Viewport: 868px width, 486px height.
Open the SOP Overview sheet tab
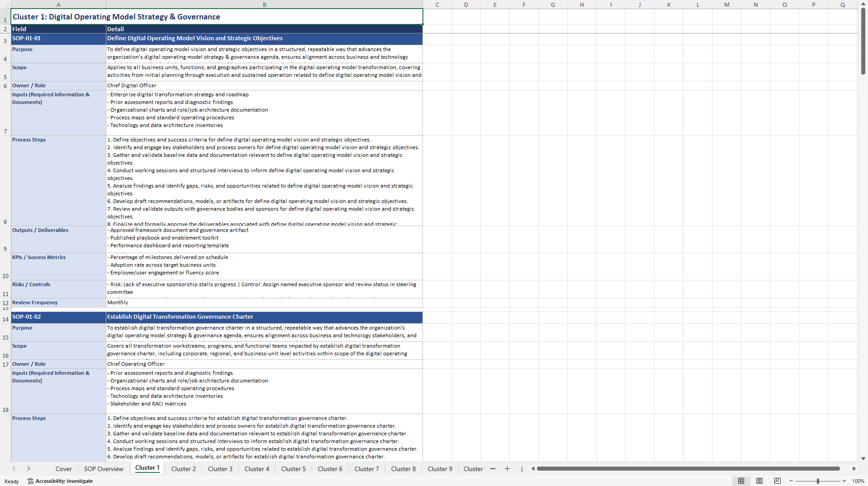pyautogui.click(x=104, y=469)
